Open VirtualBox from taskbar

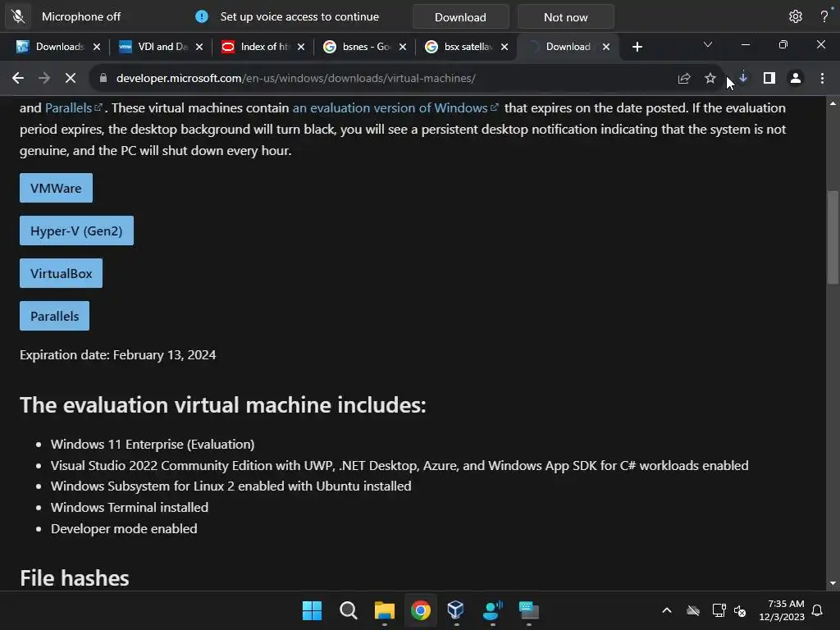click(456, 610)
